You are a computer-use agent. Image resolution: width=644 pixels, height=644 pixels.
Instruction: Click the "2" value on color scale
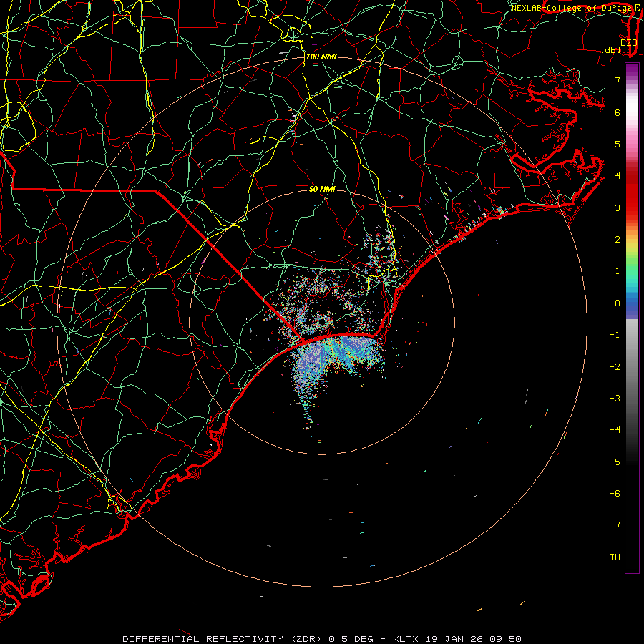click(x=618, y=240)
